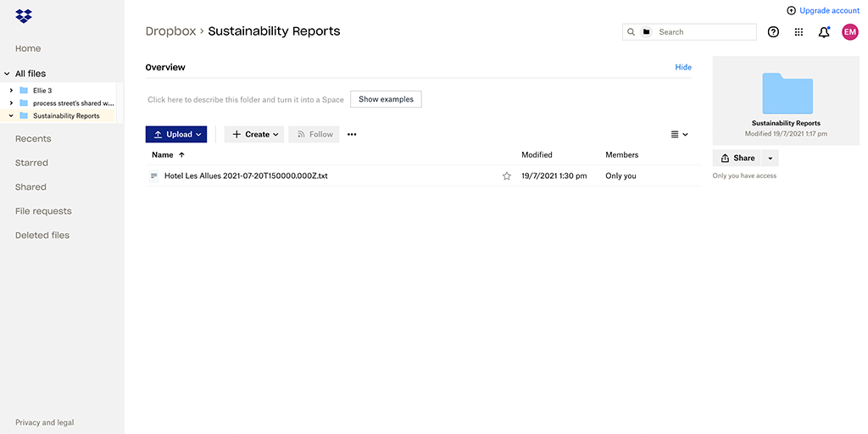Open the Upload dropdown

[x=176, y=135]
